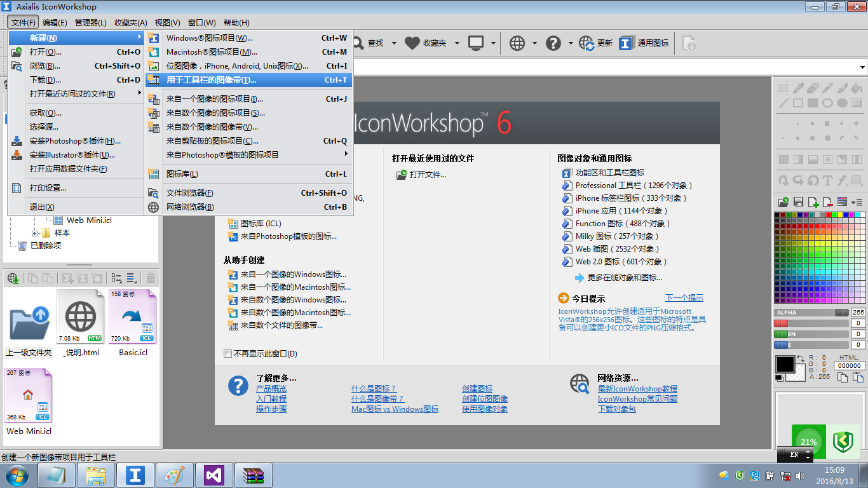
Task: Click the remove color icon with red minus
Action: (828, 202)
